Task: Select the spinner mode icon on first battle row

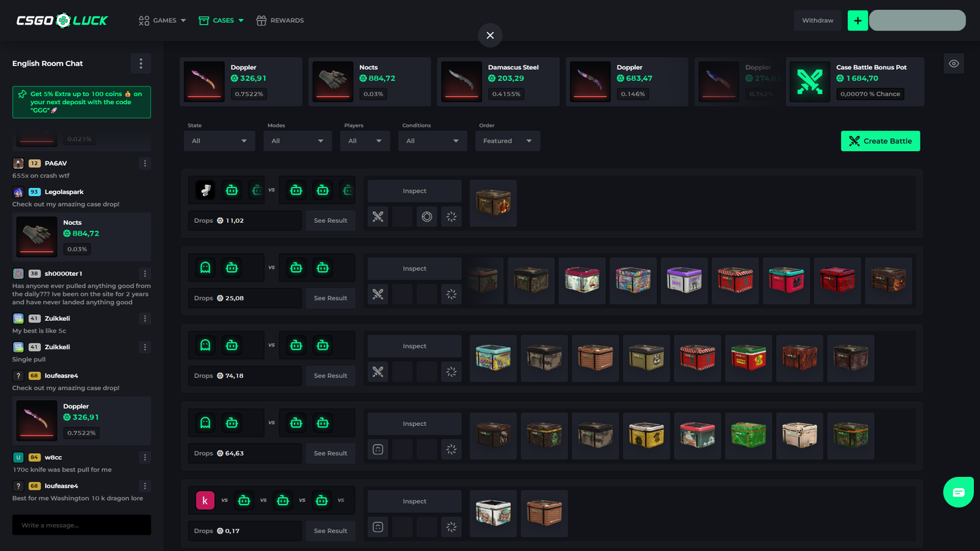Action: 451,216
